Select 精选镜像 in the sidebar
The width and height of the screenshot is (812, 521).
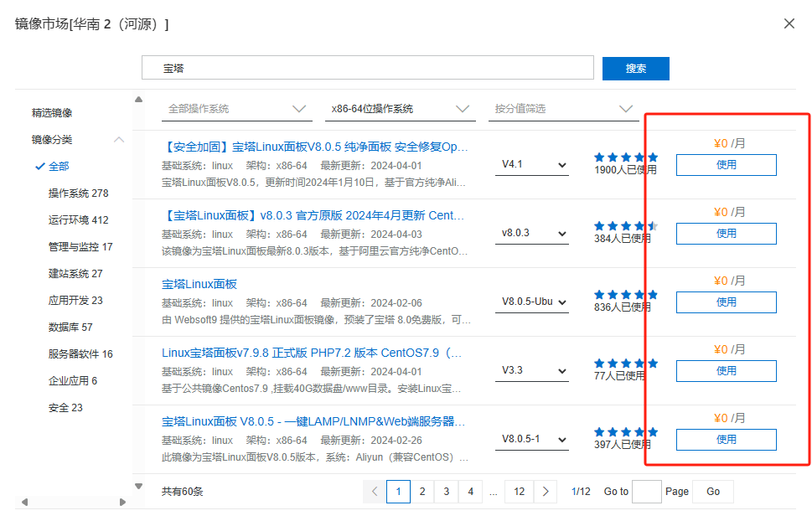pyautogui.click(x=52, y=113)
